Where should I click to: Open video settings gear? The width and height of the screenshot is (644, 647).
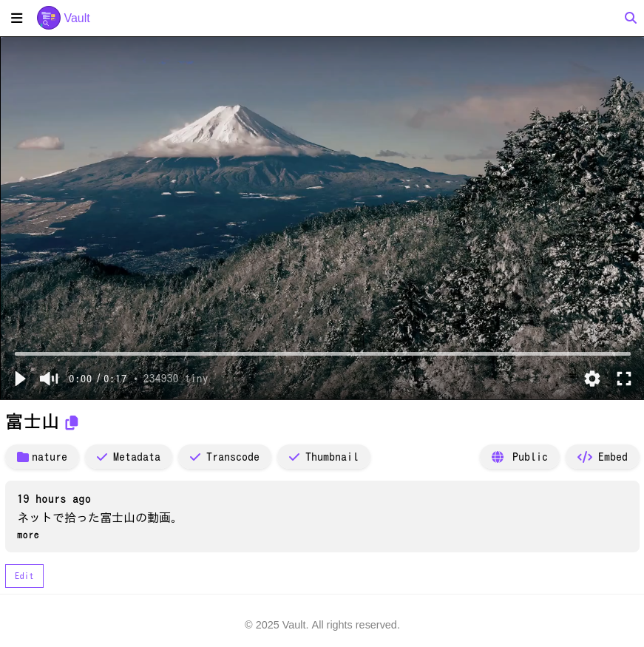(x=592, y=379)
